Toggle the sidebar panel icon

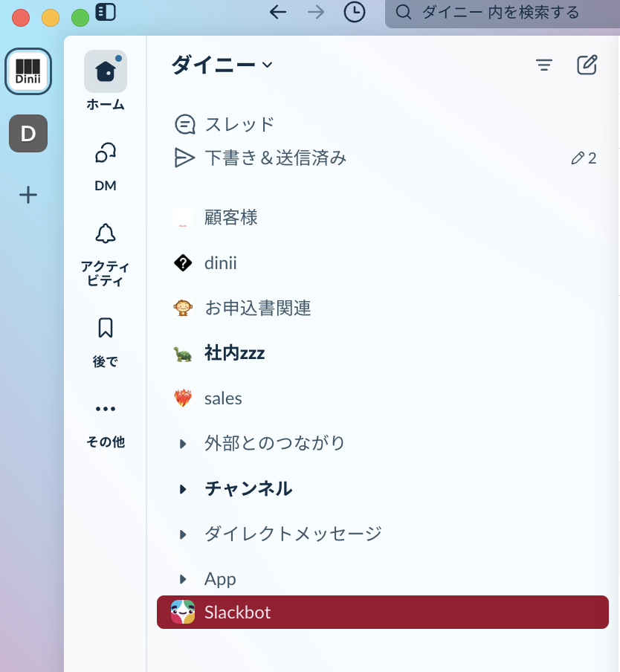click(x=106, y=12)
